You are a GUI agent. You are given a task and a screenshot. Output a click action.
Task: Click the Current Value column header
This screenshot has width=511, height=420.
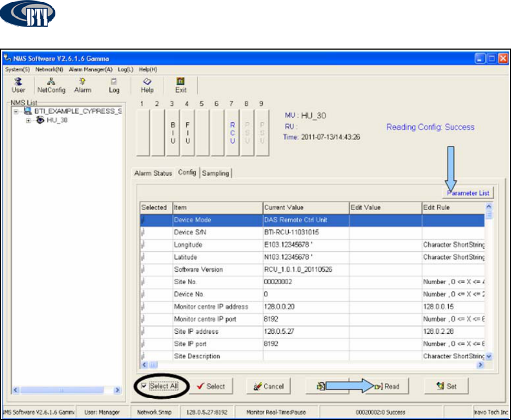[306, 208]
